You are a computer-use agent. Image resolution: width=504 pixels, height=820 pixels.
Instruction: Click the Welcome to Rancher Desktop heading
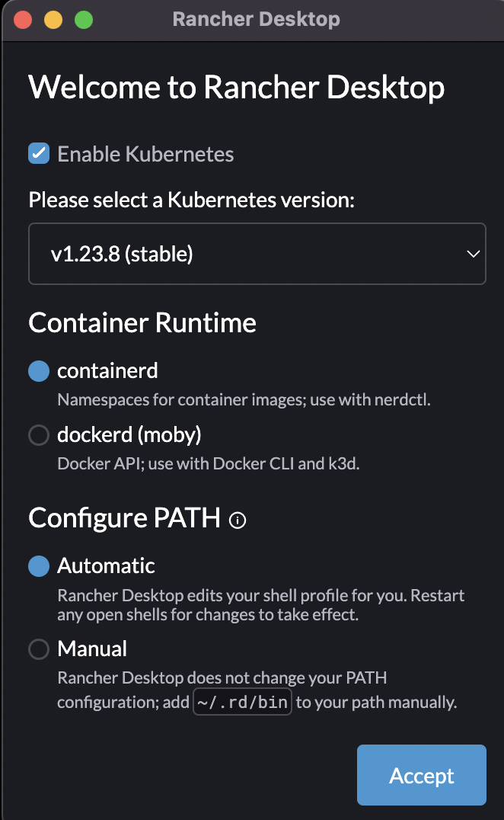(x=237, y=87)
